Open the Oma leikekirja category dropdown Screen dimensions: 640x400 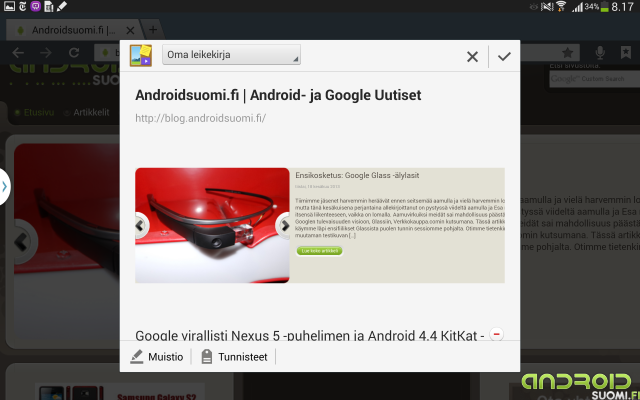click(231, 55)
